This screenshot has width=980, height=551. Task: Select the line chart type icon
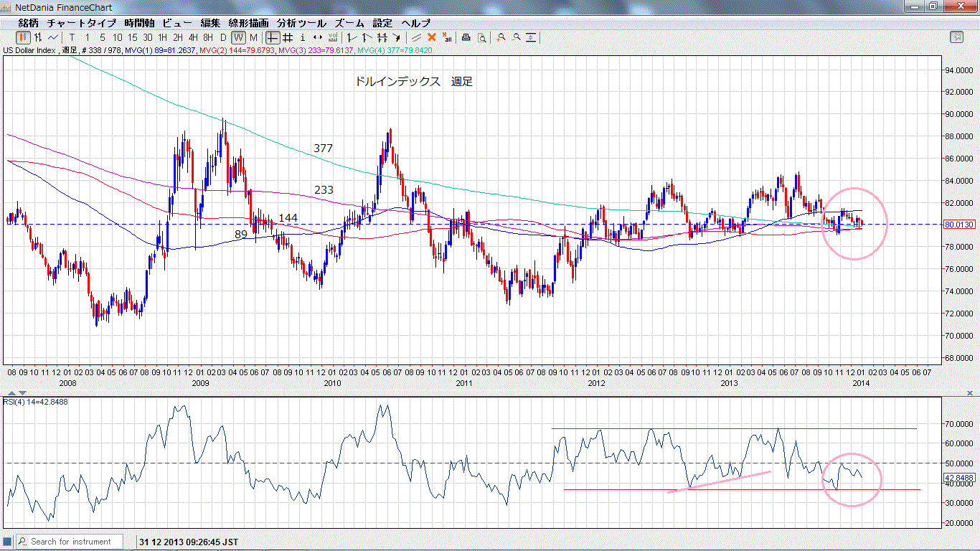(x=53, y=37)
